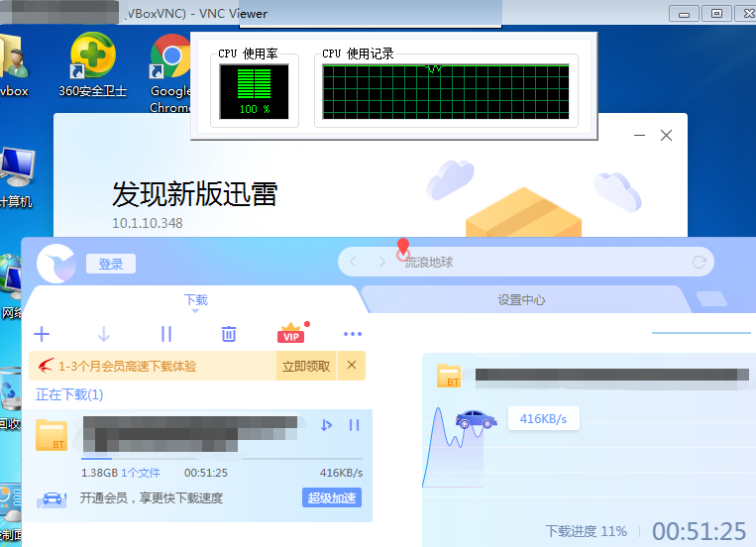Switch to the 下载 tab
The image size is (756, 547).
click(196, 300)
